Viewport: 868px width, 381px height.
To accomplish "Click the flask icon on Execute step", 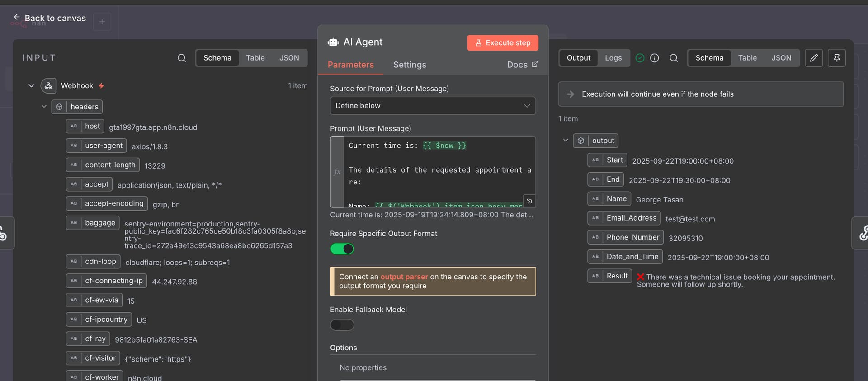I will click(x=478, y=43).
